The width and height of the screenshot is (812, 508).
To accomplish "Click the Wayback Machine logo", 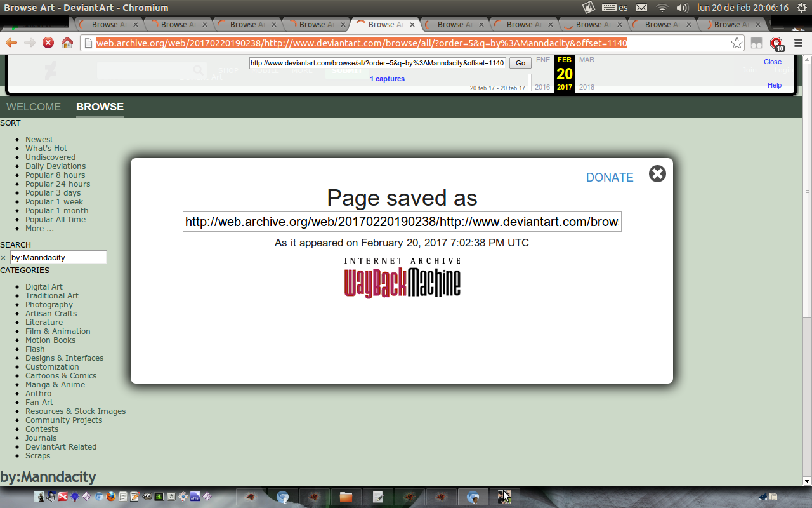I will (402, 277).
